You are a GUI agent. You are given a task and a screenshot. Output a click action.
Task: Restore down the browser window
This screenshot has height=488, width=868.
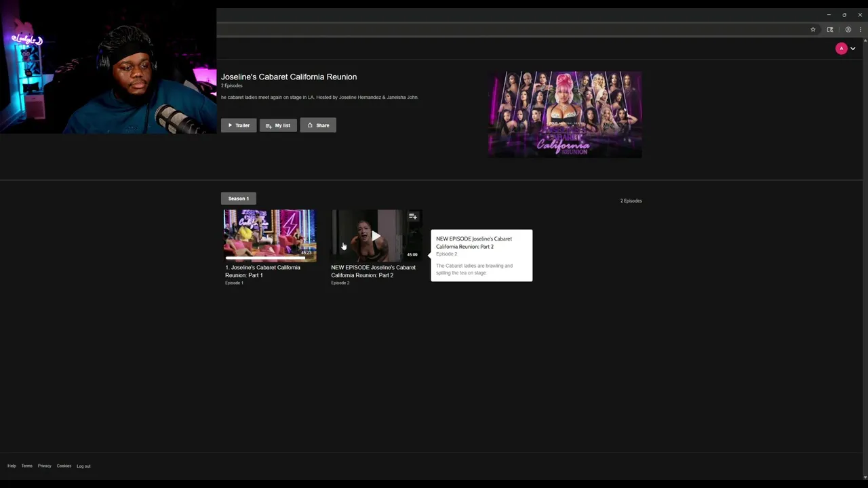[x=844, y=14]
